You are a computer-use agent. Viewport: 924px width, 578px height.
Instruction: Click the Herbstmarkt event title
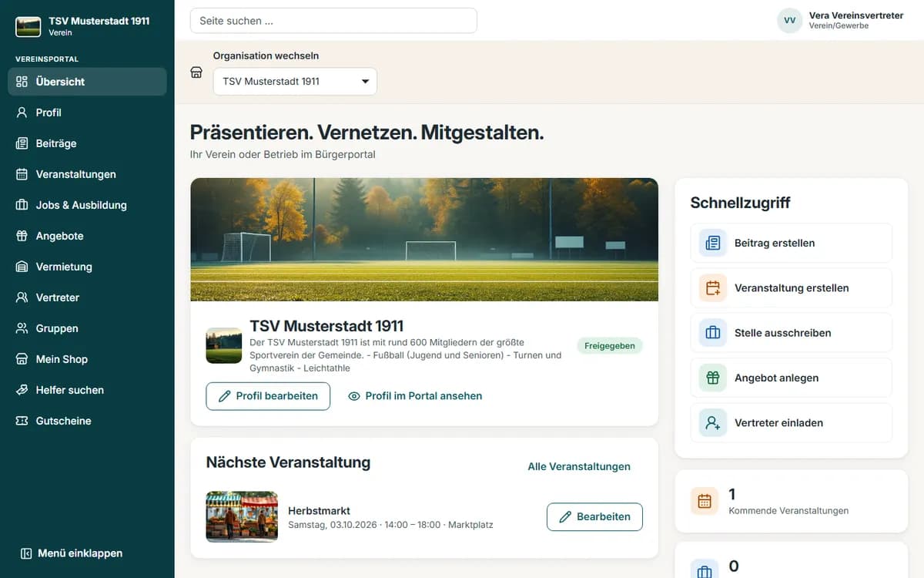(320, 511)
